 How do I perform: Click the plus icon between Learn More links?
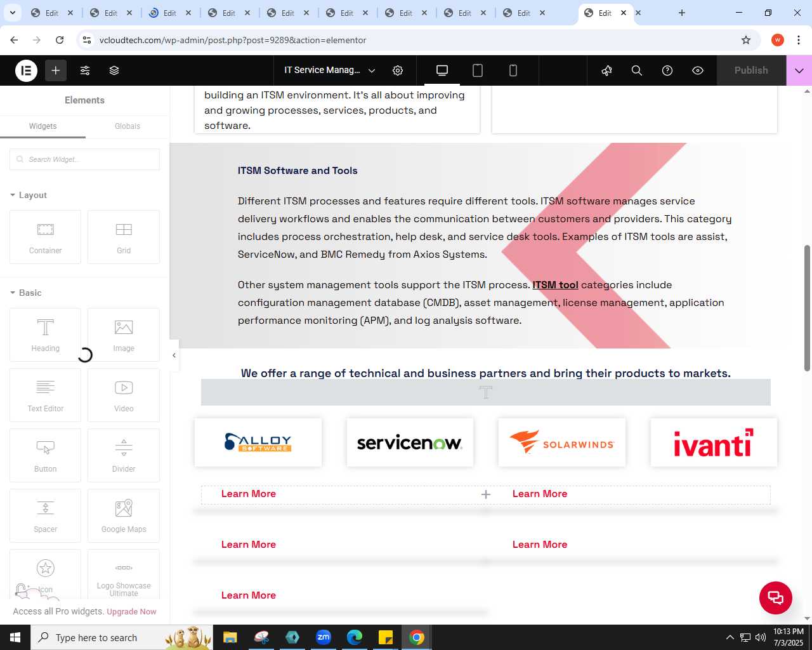point(486,494)
